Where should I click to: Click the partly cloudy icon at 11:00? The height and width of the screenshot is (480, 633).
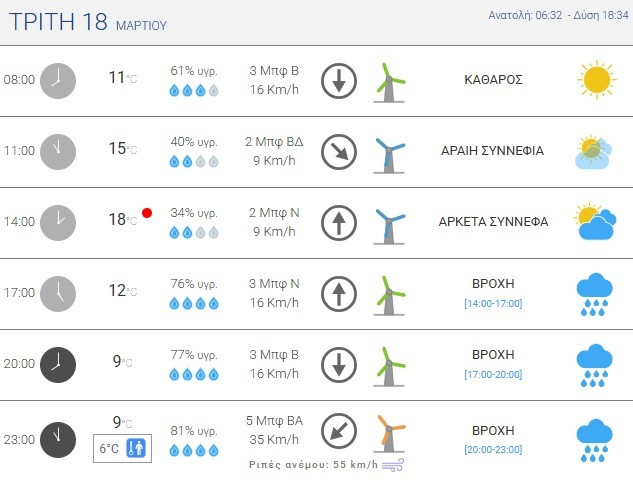point(594,151)
